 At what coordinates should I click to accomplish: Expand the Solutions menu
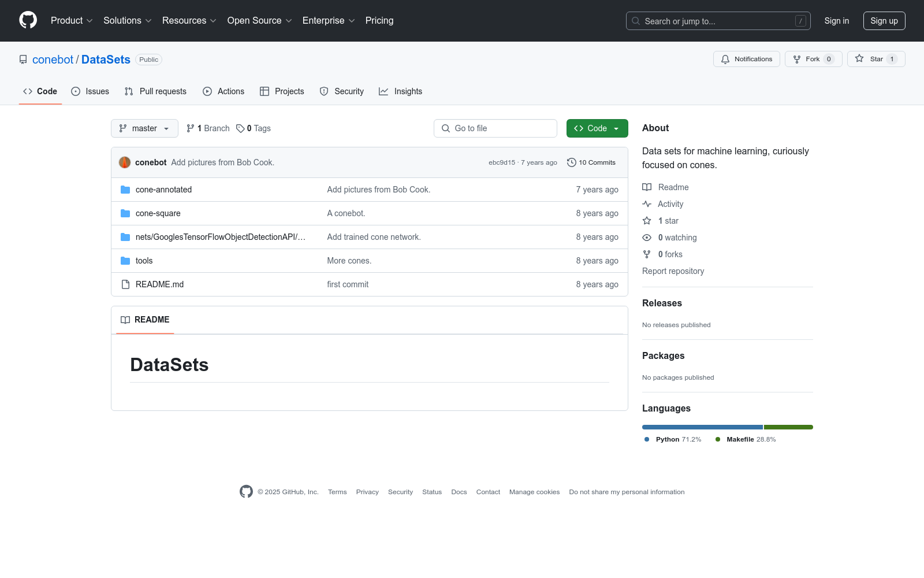coord(128,21)
